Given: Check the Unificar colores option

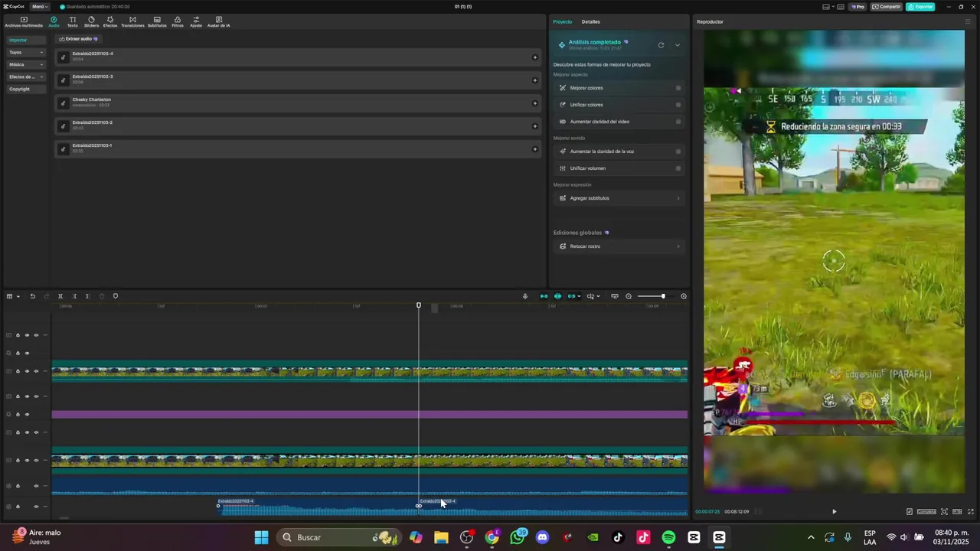Looking at the screenshot, I should (678, 105).
